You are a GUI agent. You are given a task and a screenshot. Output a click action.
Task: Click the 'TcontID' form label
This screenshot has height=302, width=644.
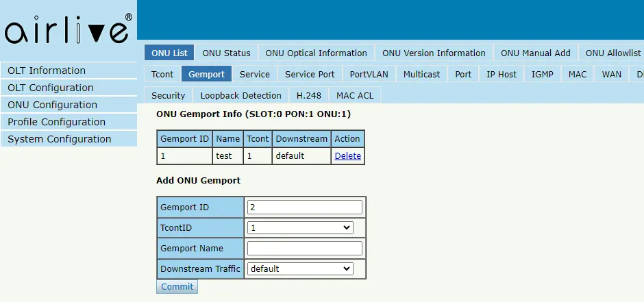201,228
